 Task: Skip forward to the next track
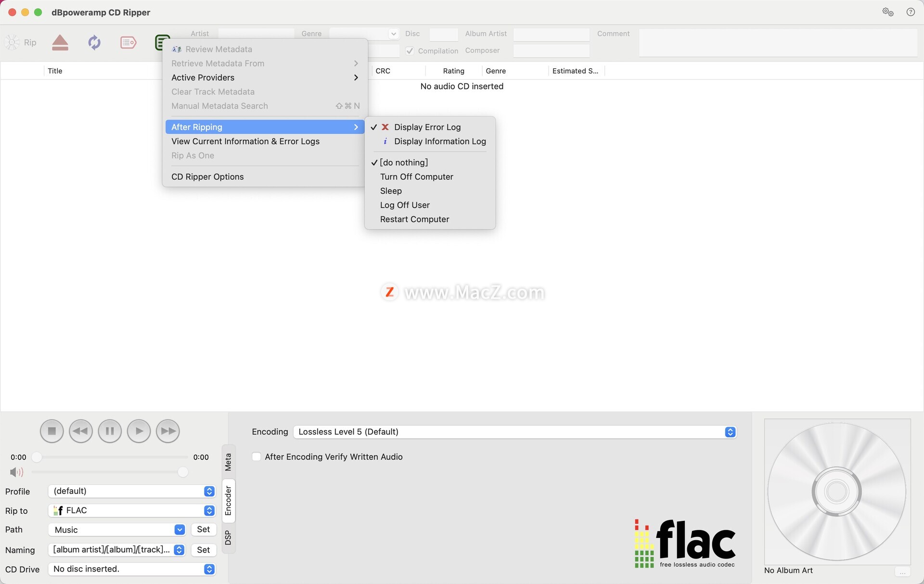pos(168,431)
